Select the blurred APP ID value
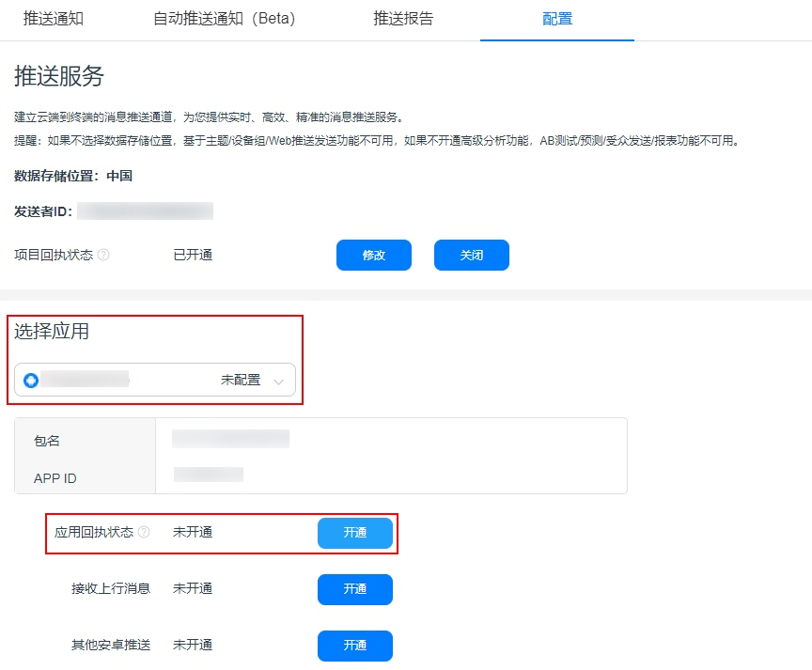 pos(209,475)
